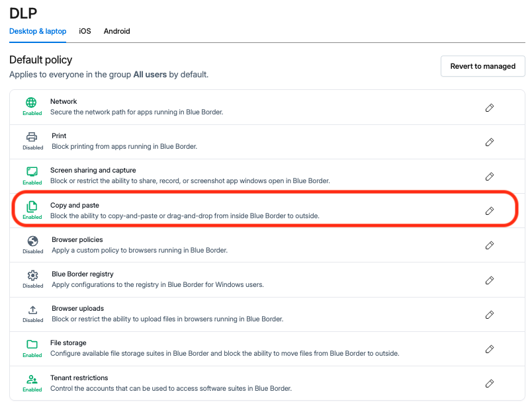
Task: Click the File storage folder icon
Action: click(32, 345)
